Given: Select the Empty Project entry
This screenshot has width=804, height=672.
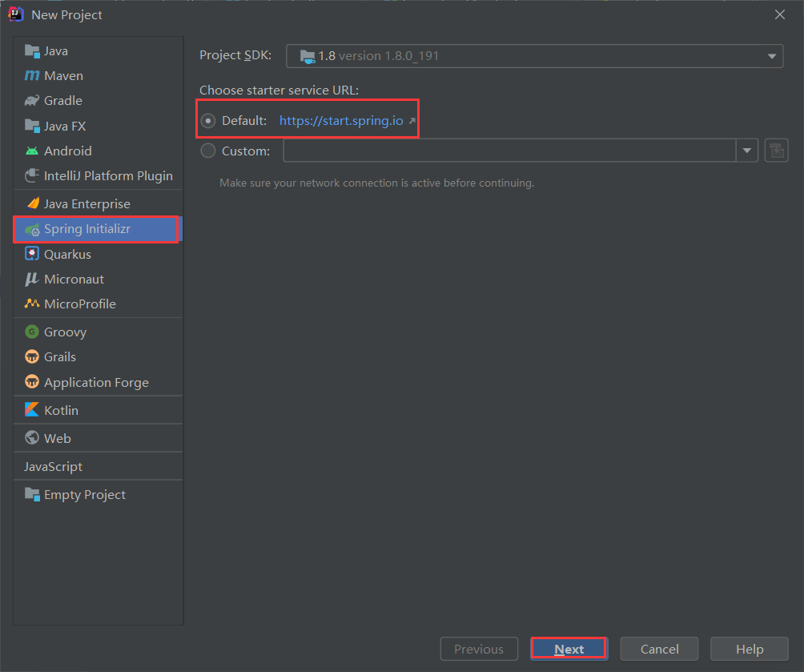Looking at the screenshot, I should (x=98, y=494).
